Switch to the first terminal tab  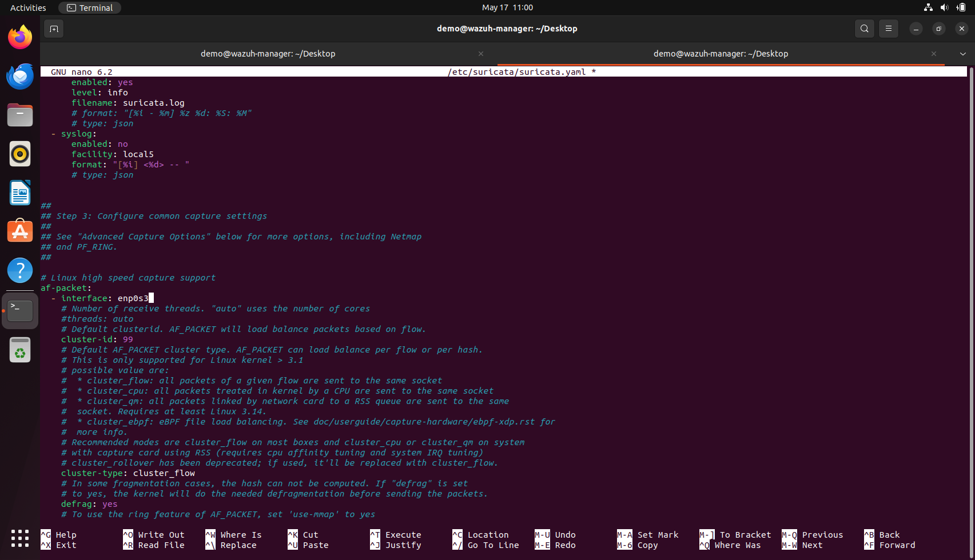(x=268, y=54)
